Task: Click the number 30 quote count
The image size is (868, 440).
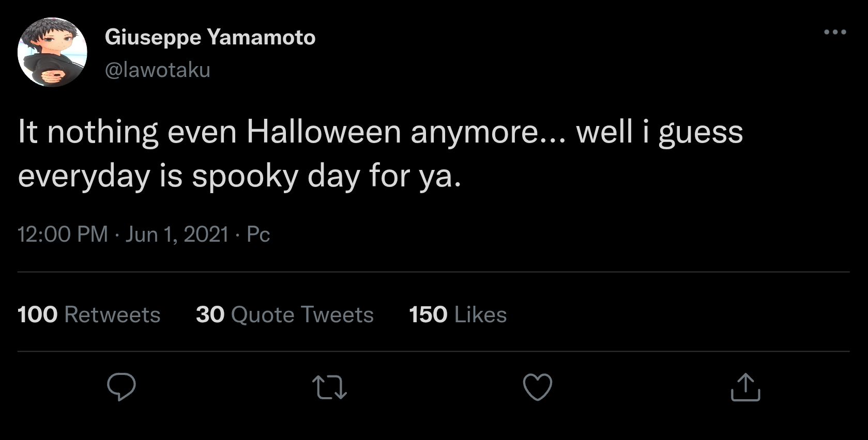Action: pos(210,315)
